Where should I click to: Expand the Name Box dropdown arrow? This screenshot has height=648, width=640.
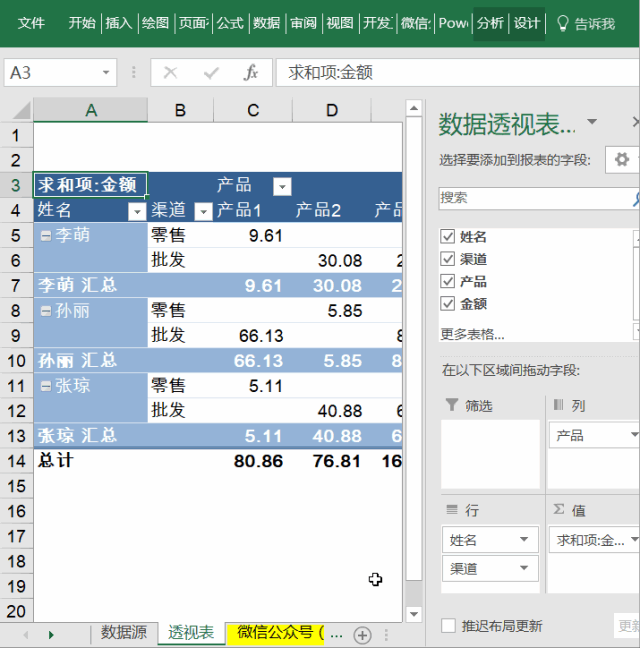(x=107, y=73)
